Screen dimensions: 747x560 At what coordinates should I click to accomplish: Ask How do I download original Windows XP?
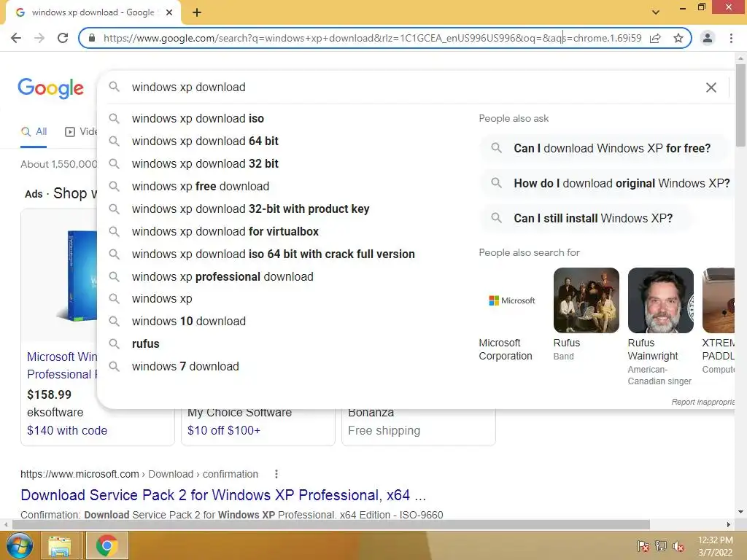[x=608, y=183]
